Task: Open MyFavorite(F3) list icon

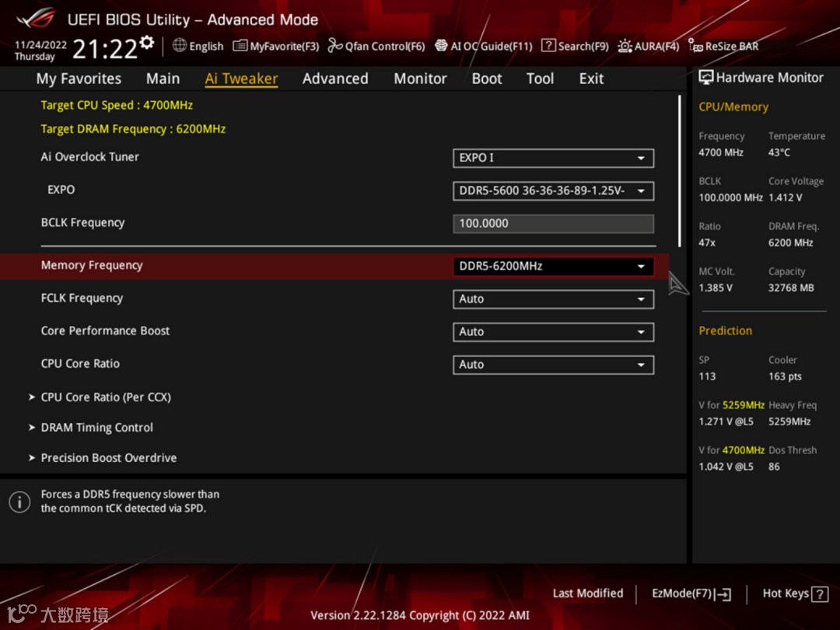Action: coord(240,46)
